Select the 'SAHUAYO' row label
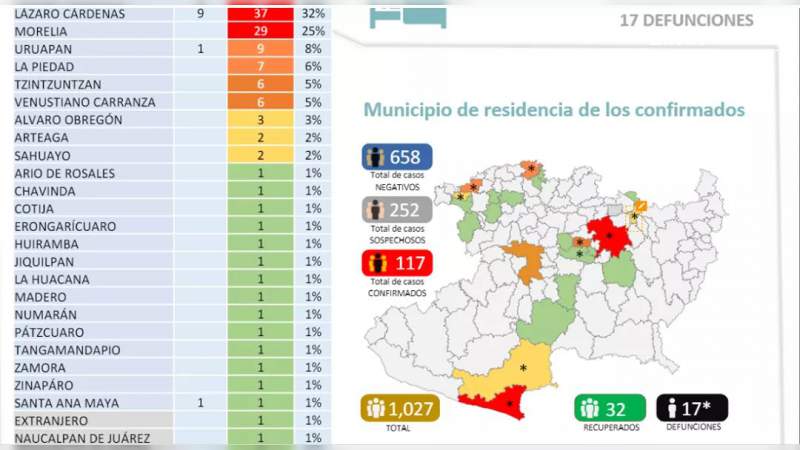This screenshot has width=800, height=450. pos(42,156)
